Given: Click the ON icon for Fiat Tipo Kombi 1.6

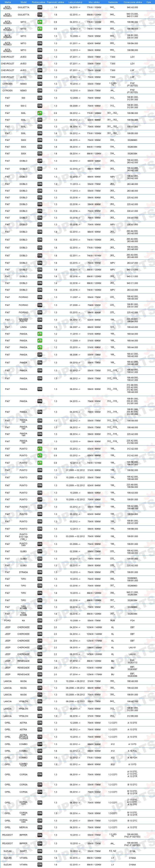Looking at the screenshot, I should [40, 614].
